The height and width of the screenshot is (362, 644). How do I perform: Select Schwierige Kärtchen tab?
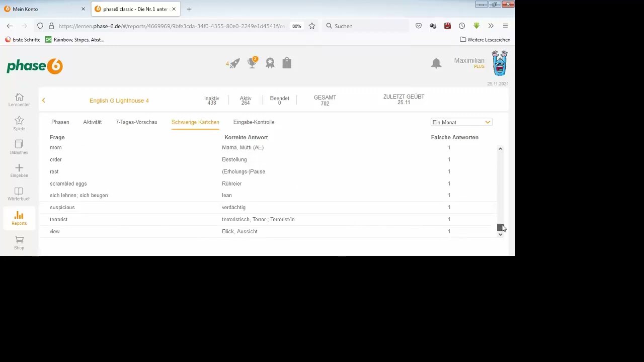point(195,122)
